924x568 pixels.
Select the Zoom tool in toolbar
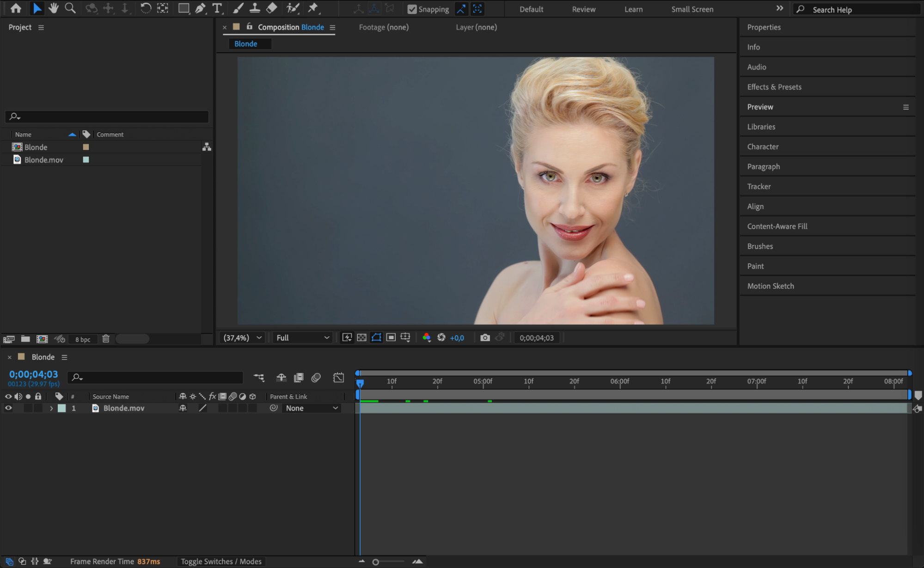pos(70,8)
